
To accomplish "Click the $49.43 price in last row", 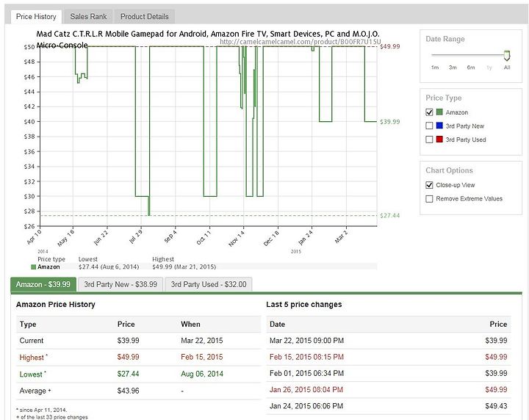I will [x=496, y=406].
